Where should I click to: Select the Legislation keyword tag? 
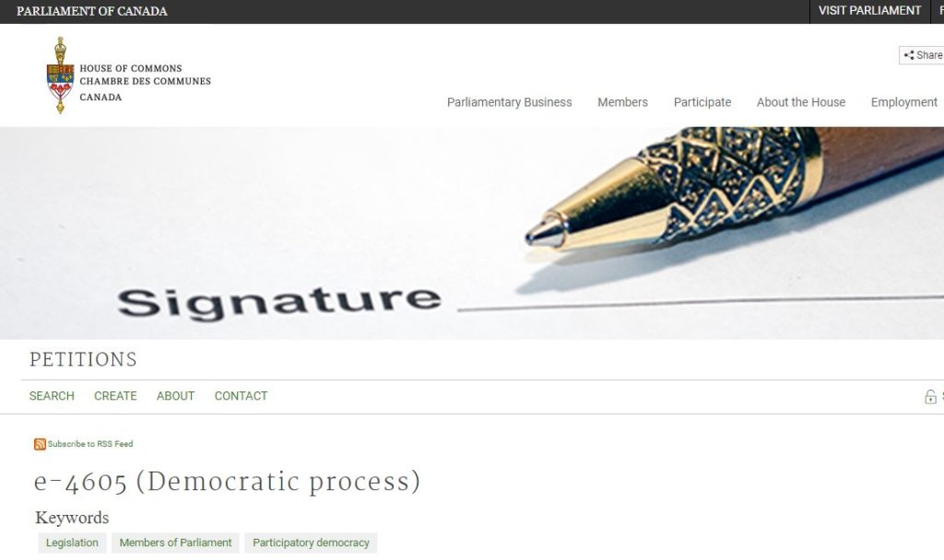[x=72, y=542]
